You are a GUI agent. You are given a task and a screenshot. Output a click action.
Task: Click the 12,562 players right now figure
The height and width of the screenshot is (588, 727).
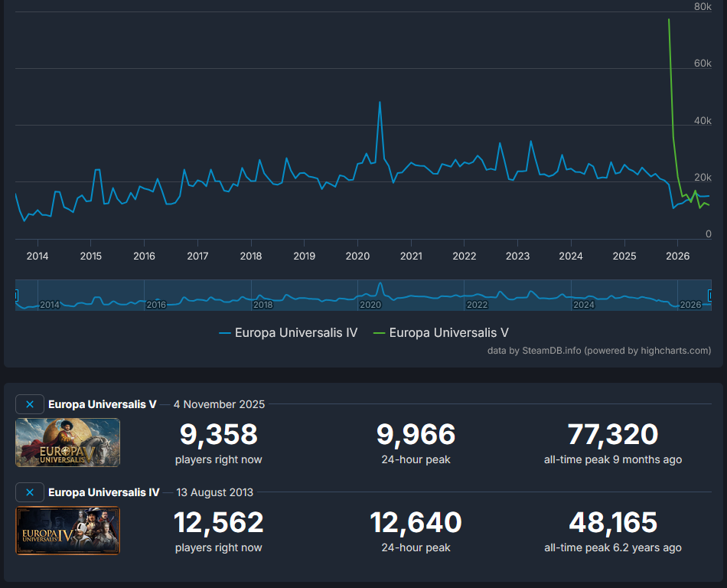[x=218, y=523]
